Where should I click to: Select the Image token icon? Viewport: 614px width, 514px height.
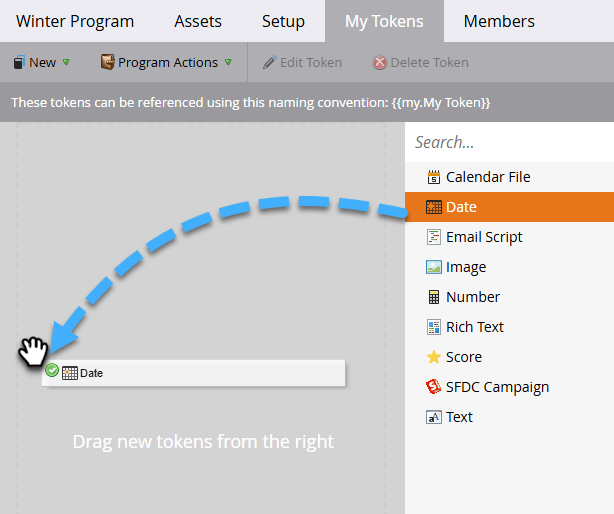tap(433, 267)
